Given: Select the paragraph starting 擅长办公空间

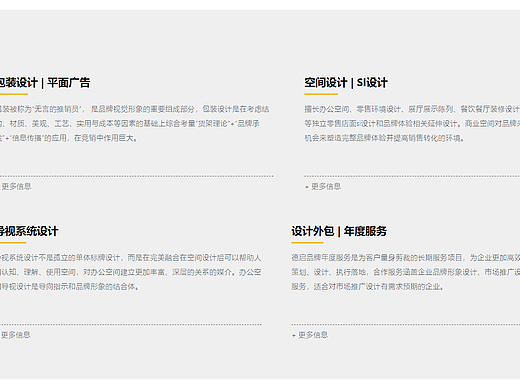Looking at the screenshot, I should [x=412, y=124].
